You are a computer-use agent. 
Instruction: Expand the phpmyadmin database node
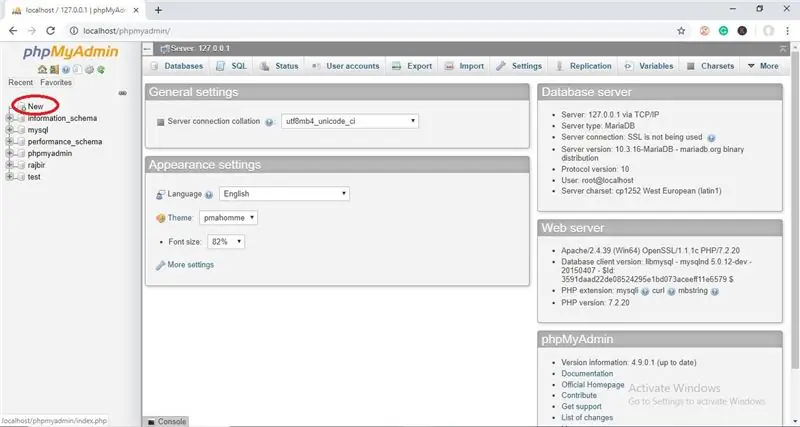pyautogui.click(x=9, y=154)
